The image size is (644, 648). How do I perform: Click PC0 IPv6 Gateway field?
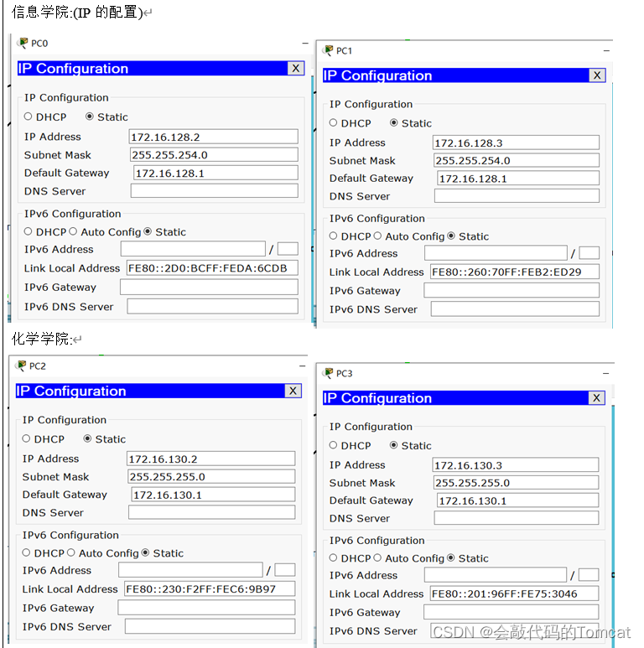coord(209,287)
